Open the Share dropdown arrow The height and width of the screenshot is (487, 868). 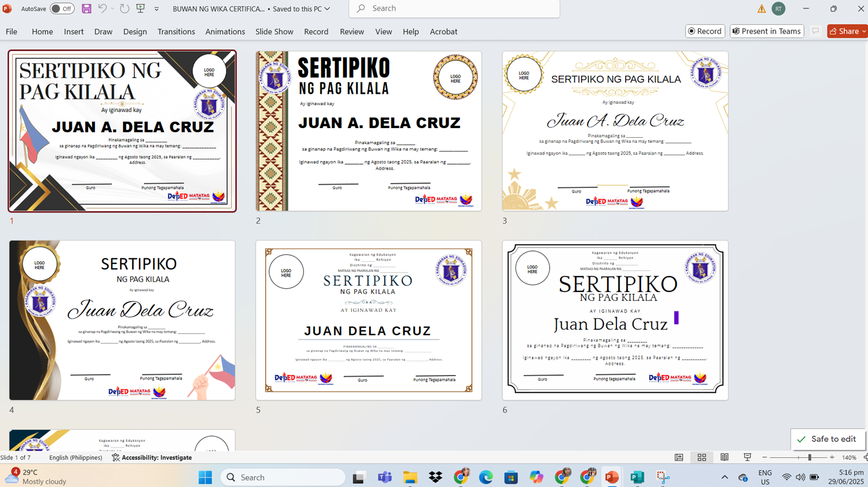[864, 31]
